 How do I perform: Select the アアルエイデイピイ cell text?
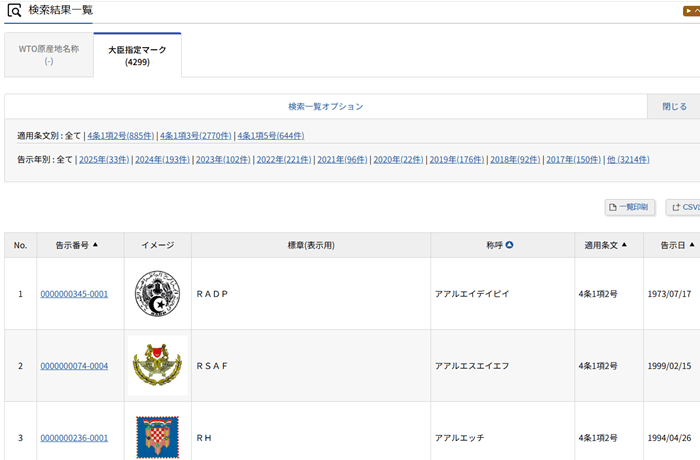472,294
